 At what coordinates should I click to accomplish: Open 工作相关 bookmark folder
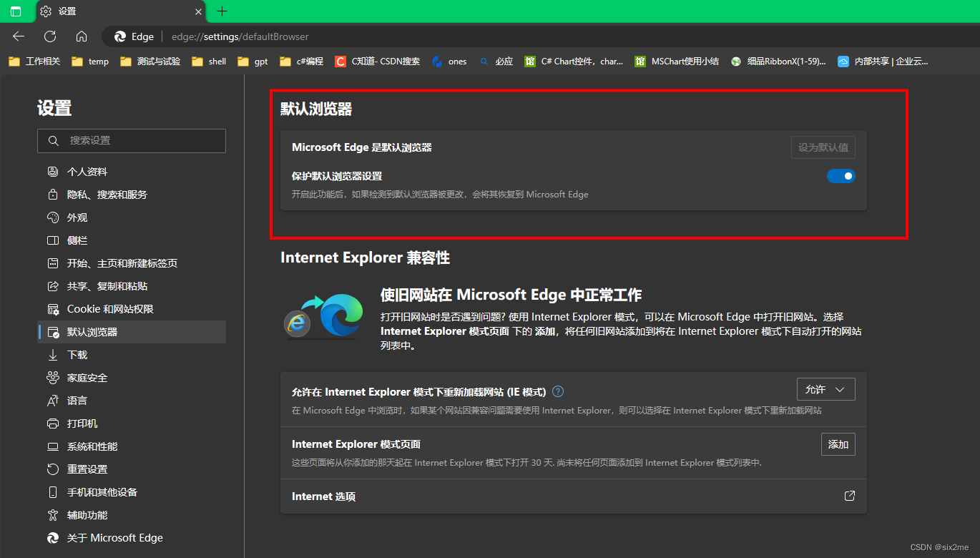(x=34, y=62)
